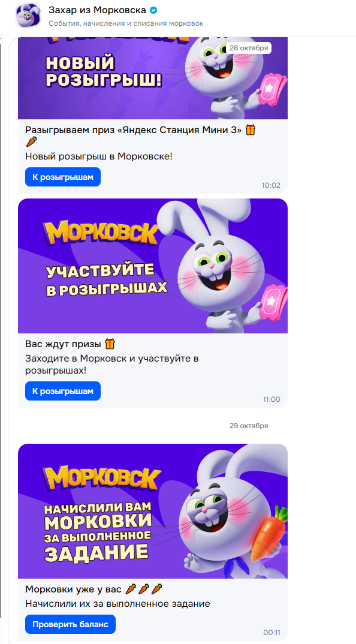Click the Проверить баланс button
Viewport: 356px width, 644px height.
tap(70, 624)
